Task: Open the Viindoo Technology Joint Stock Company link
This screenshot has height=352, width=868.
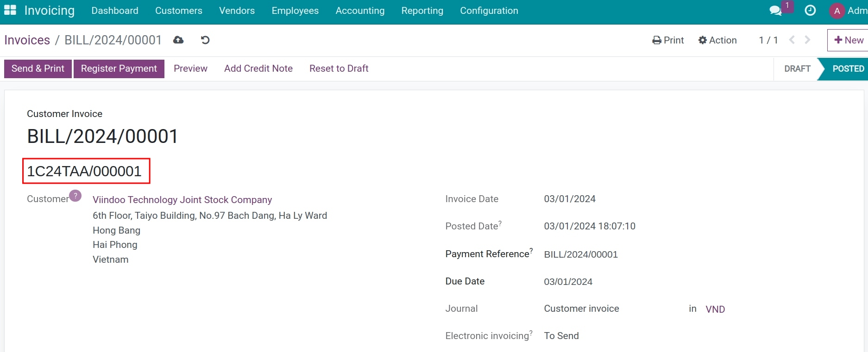Action: pos(182,200)
